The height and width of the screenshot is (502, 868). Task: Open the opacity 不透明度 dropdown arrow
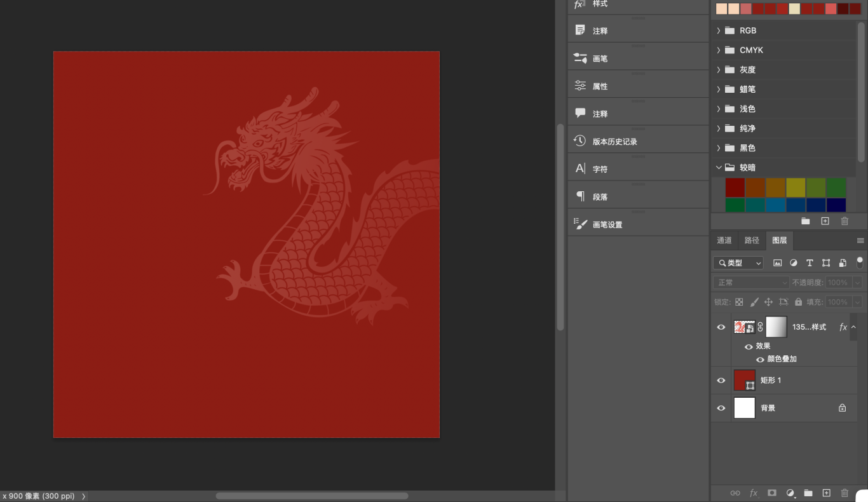(858, 283)
